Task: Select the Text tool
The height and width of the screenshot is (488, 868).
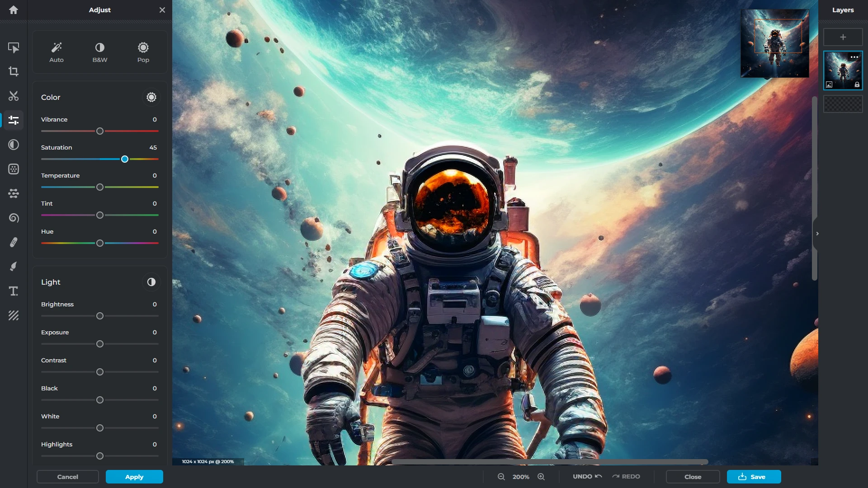Action: pos(14,291)
